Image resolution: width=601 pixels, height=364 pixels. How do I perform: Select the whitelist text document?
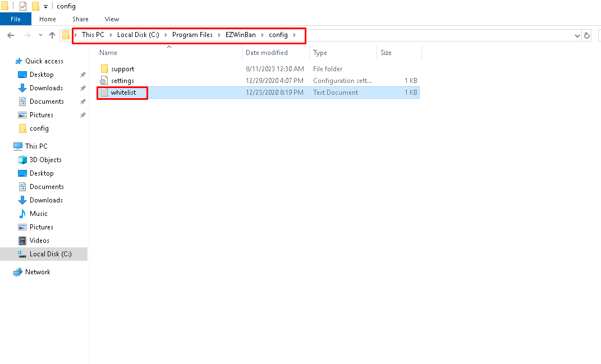click(122, 93)
